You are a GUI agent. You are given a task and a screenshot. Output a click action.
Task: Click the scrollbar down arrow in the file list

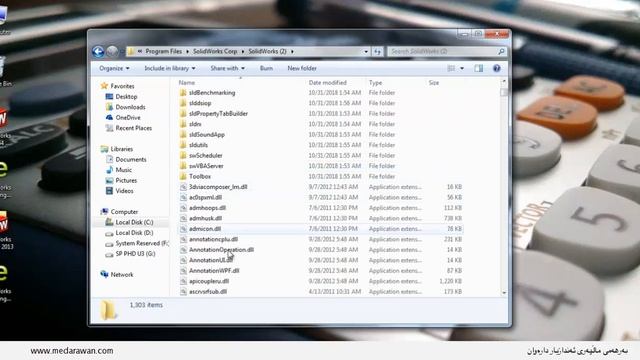[504, 293]
